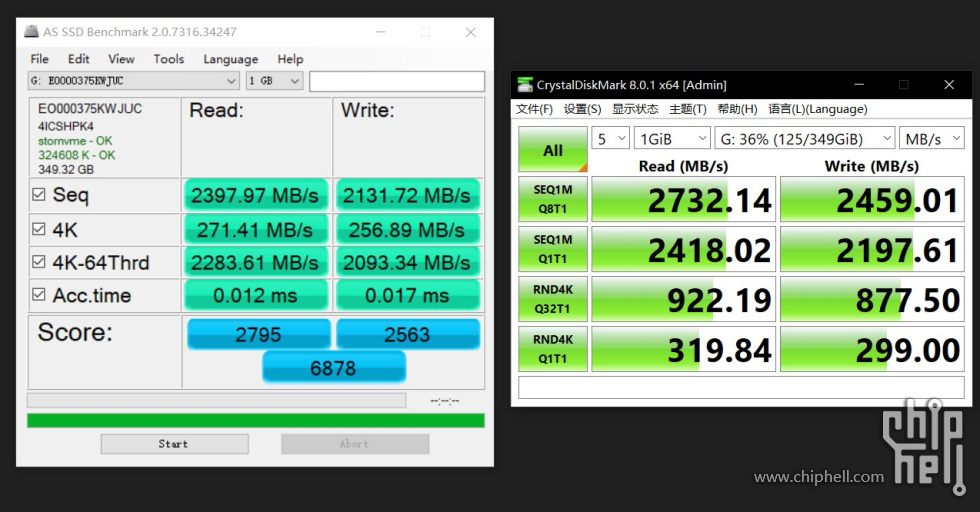The width and height of the screenshot is (980, 512).
Task: Uncheck the 4K test checkbox
Action: coord(39,229)
